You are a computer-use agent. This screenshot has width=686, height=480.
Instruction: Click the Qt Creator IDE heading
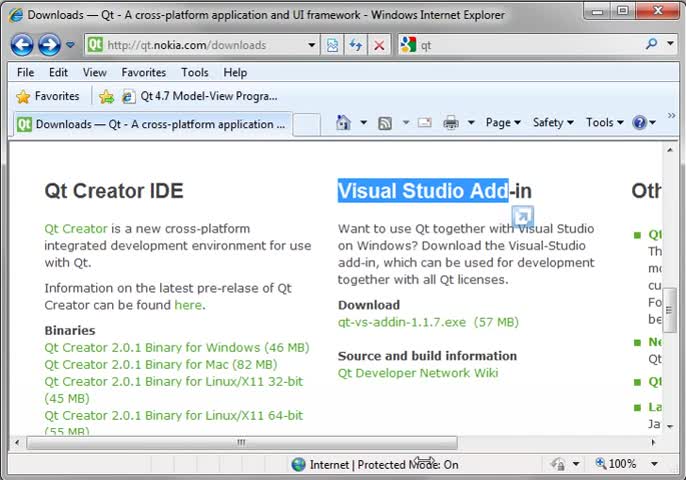(114, 191)
